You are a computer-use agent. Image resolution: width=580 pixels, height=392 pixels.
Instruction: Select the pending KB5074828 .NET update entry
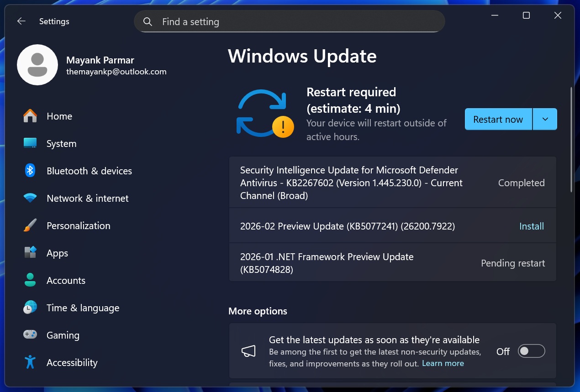click(x=327, y=262)
